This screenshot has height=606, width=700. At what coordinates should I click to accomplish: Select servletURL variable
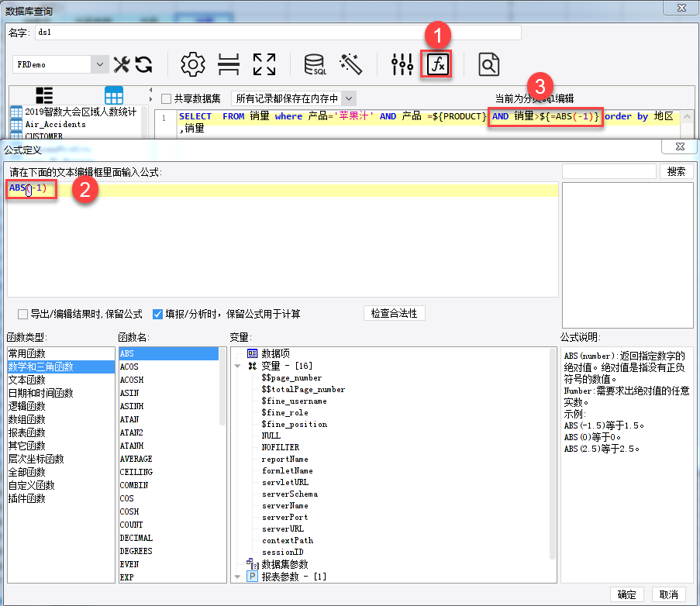point(284,482)
